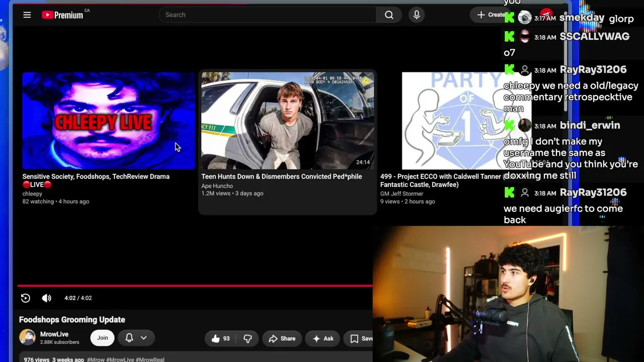Visit the Ape Huncho channel name
Viewport: 644px width, 362px height.
pos(217,186)
